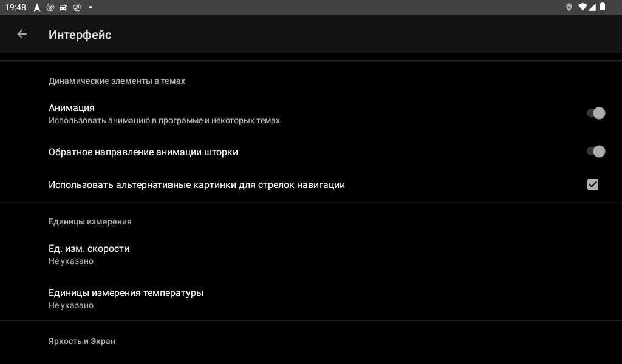Tap Не указано under speed units
622x364 pixels.
pyautogui.click(x=71, y=261)
